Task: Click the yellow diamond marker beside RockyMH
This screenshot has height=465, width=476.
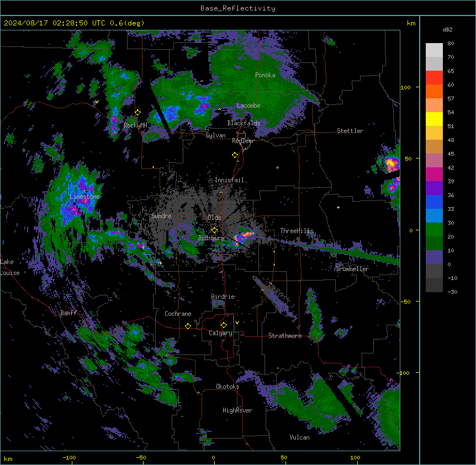Action: tap(138, 113)
